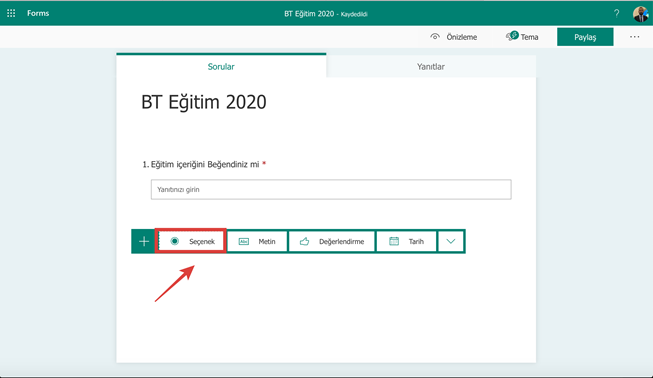The height and width of the screenshot is (378, 653).
Task: Select the form title BT Eğitim 2020
Action: pos(204,102)
